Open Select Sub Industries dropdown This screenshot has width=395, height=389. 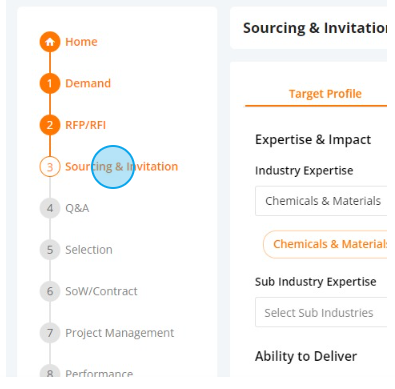point(321,312)
